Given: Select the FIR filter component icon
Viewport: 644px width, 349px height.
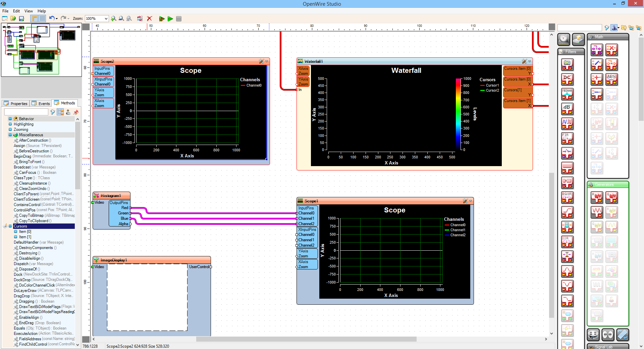Looking at the screenshot, I should click(567, 138).
